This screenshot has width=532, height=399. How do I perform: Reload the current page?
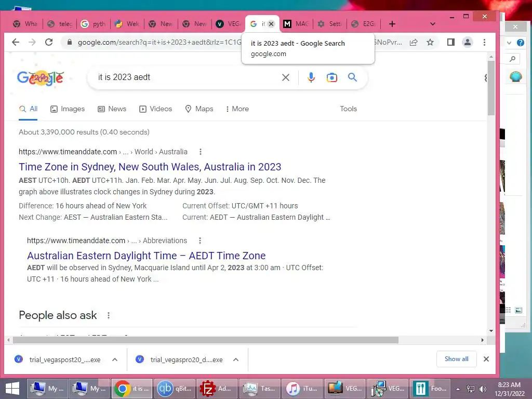49,42
